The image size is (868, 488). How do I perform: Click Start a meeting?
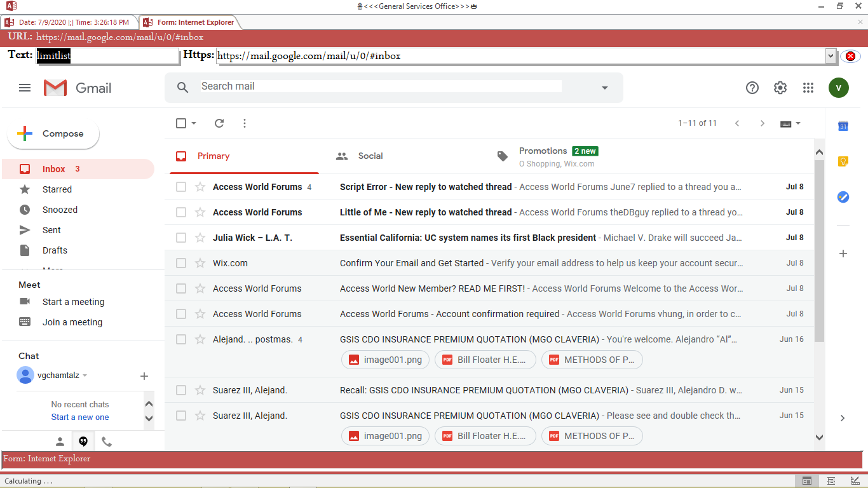pos(73,302)
